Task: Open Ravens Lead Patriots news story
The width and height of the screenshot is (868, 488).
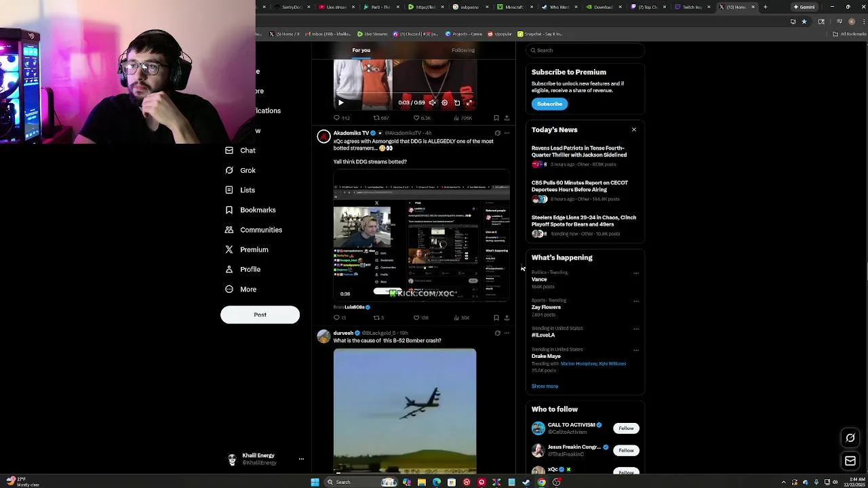Action: pyautogui.click(x=585, y=156)
